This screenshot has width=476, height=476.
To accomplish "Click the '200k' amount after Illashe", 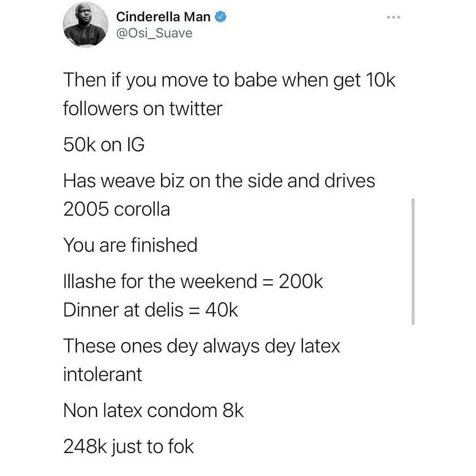I will (301, 281).
